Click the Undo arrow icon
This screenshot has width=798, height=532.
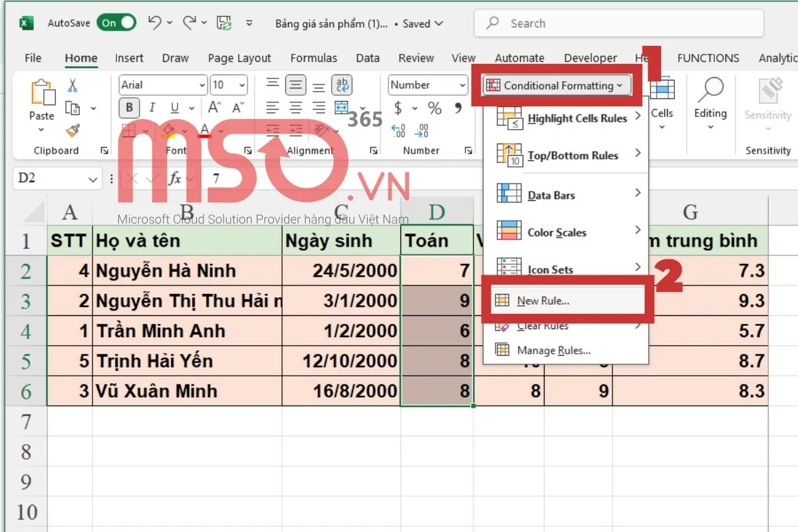pyautogui.click(x=155, y=23)
